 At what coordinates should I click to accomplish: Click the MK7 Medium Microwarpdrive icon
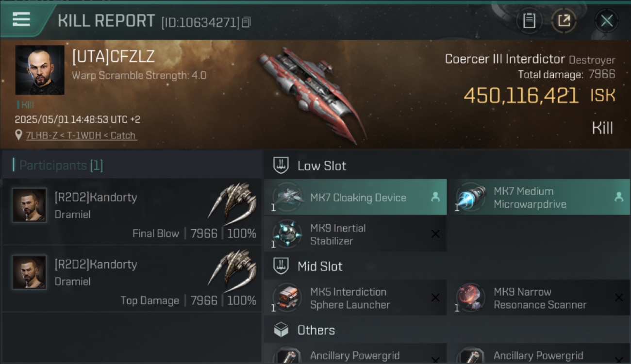click(471, 198)
